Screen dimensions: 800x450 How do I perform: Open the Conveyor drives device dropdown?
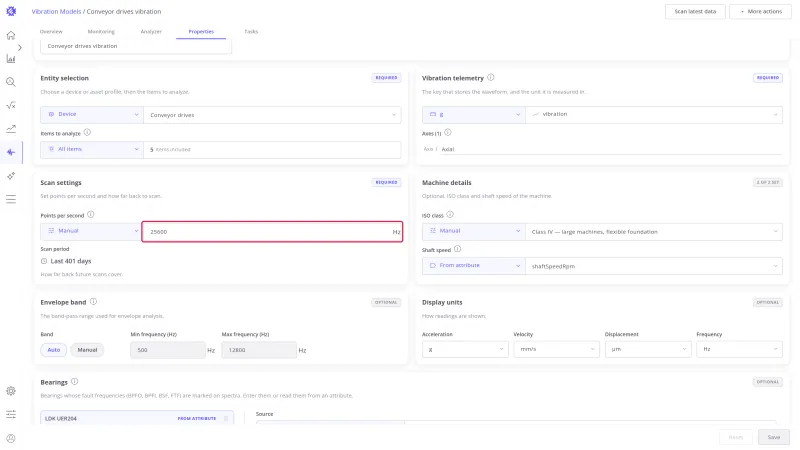272,115
